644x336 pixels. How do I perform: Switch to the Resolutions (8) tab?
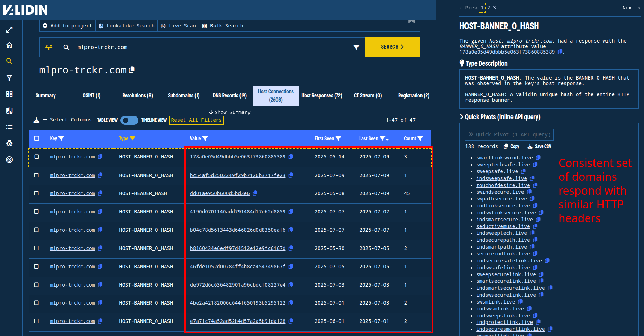coord(138,96)
